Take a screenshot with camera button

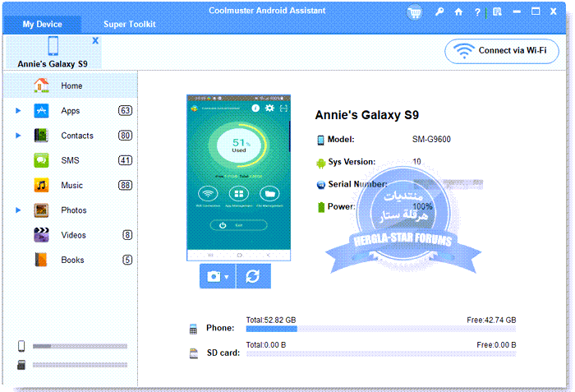[x=214, y=276]
